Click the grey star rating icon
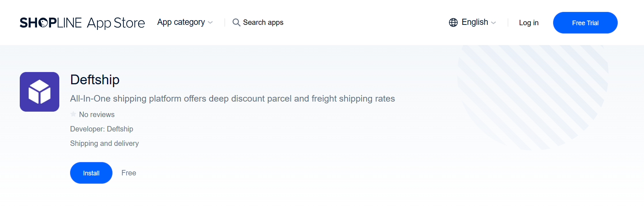 73,114
